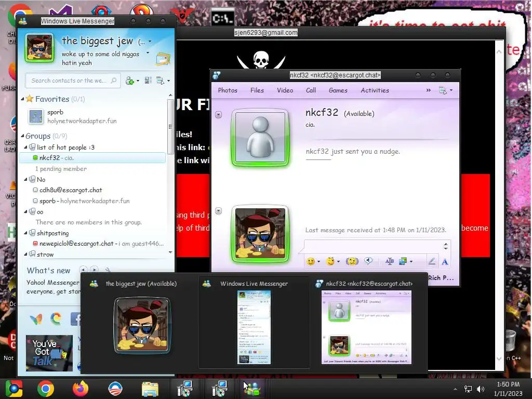Open the Call menu in conversation
Screen dimensions: 532x399
[311, 90]
